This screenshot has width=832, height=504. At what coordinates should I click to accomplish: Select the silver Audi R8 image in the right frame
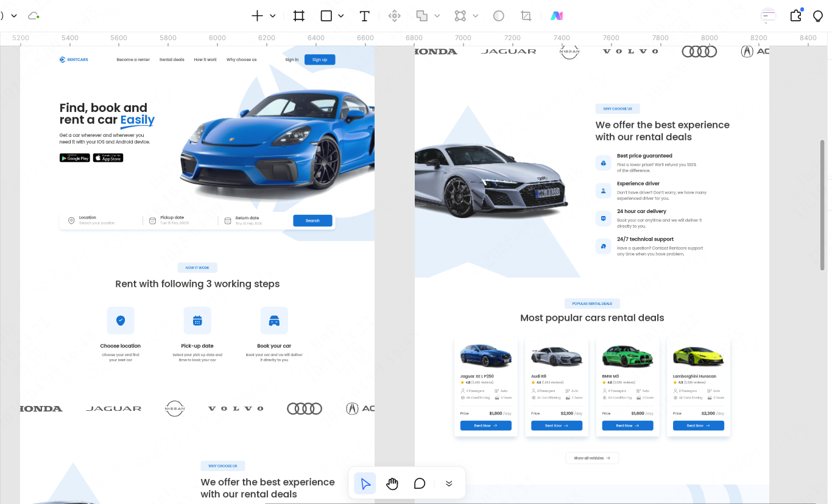[492, 181]
